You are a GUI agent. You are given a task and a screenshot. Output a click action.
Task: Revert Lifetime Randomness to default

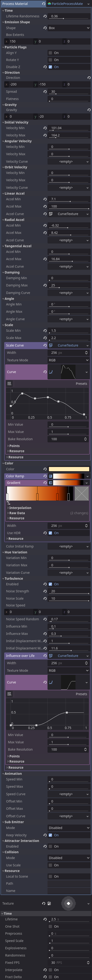(45, 16)
